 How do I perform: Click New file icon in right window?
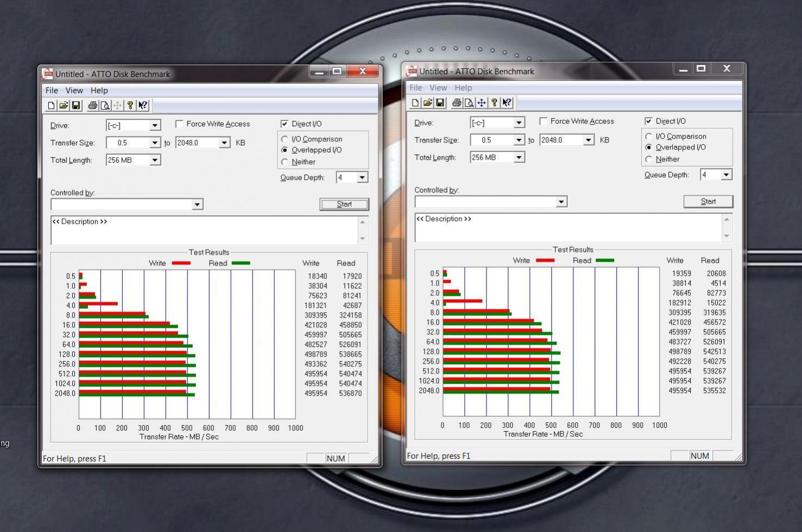point(415,103)
